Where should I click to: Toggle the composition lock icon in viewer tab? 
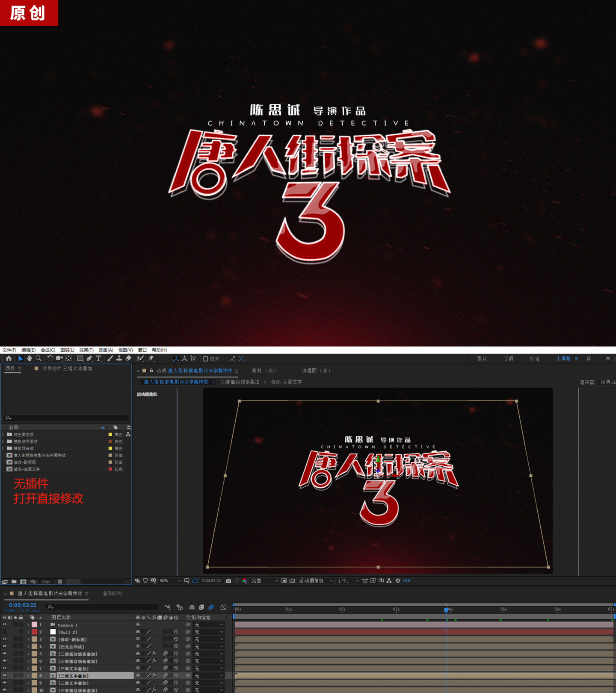point(151,370)
